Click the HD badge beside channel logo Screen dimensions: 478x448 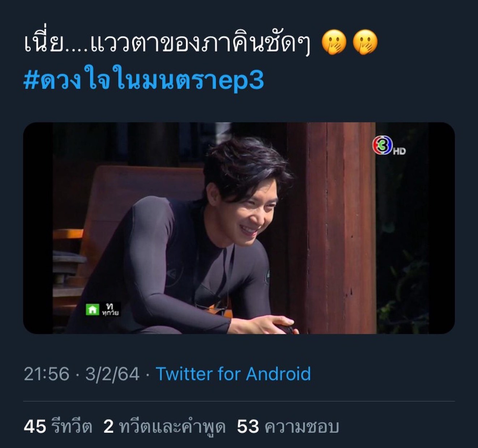(399, 151)
